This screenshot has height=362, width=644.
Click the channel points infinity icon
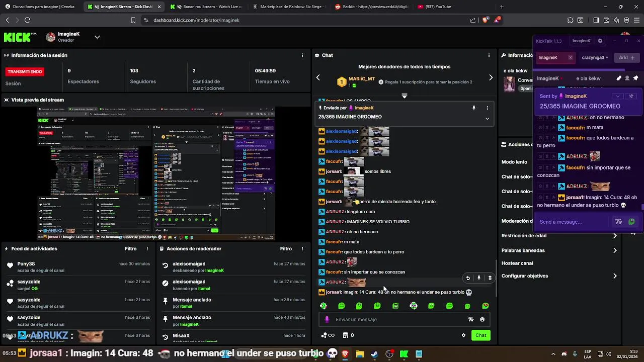point(327,335)
